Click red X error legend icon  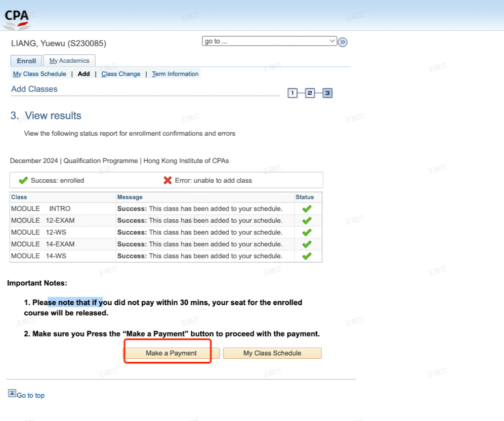tap(167, 180)
